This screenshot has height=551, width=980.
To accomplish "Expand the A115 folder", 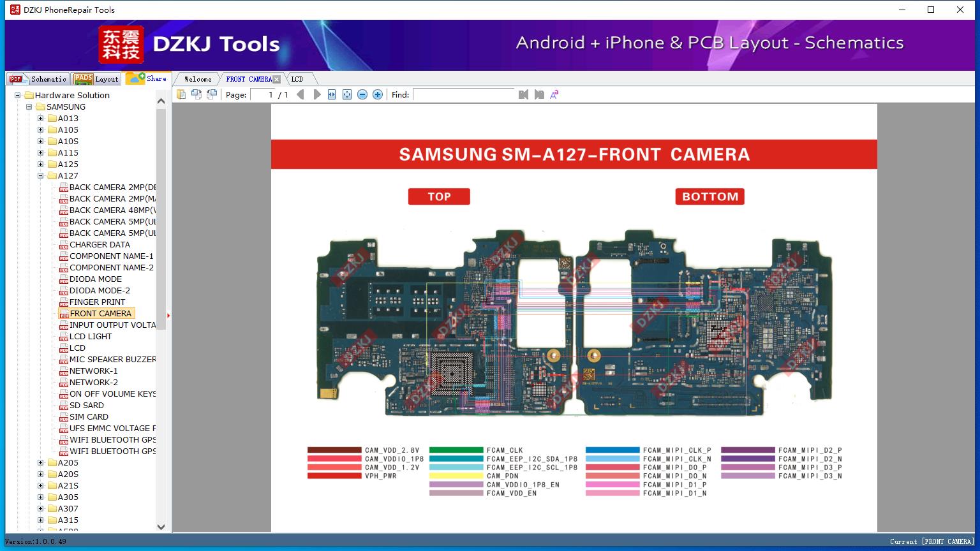I will click(x=41, y=153).
